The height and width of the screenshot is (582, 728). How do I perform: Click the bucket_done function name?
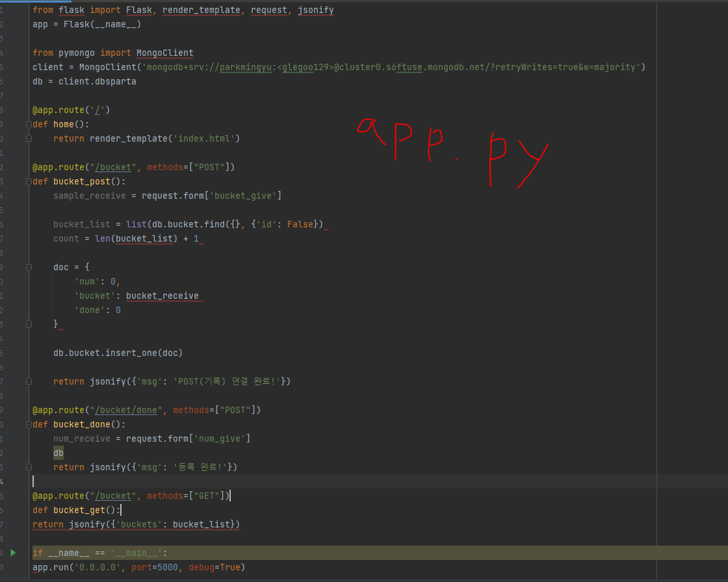[82, 424]
